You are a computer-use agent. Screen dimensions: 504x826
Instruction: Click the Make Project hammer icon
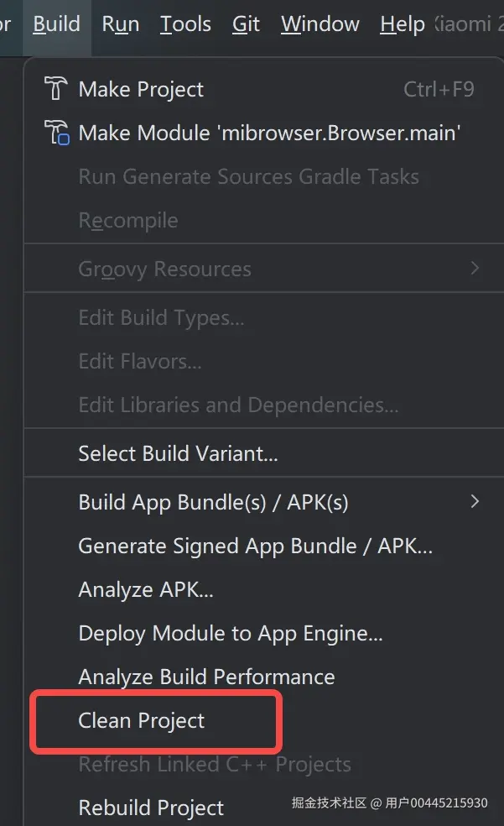55,89
